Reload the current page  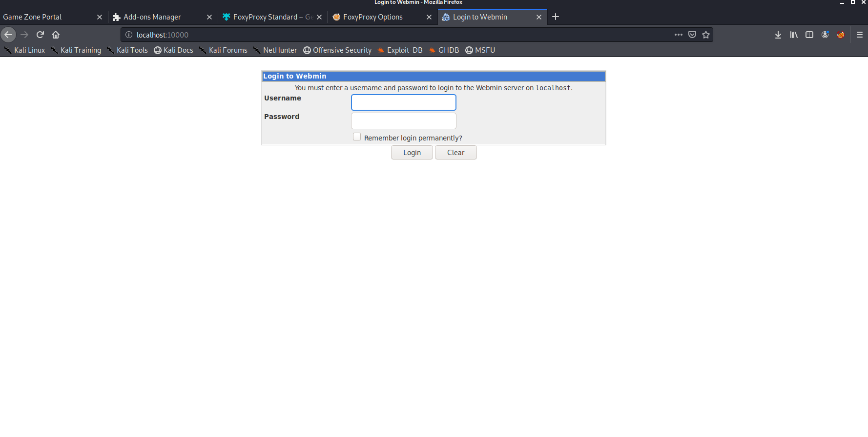pos(40,35)
